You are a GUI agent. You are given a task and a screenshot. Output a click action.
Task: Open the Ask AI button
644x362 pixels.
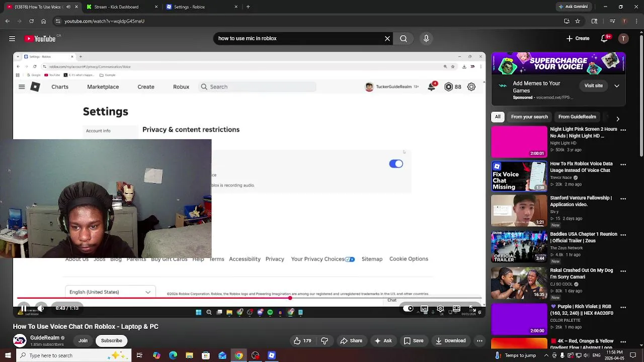tap(383, 340)
